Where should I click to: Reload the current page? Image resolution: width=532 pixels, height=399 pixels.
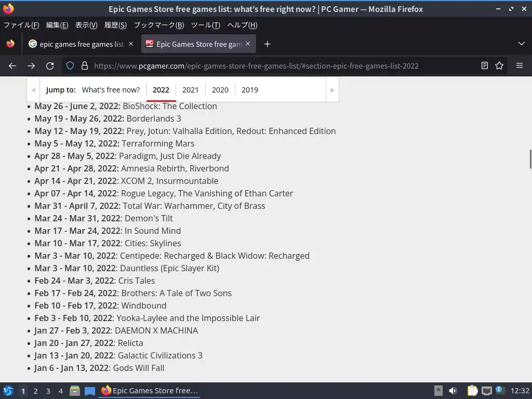tap(50, 66)
